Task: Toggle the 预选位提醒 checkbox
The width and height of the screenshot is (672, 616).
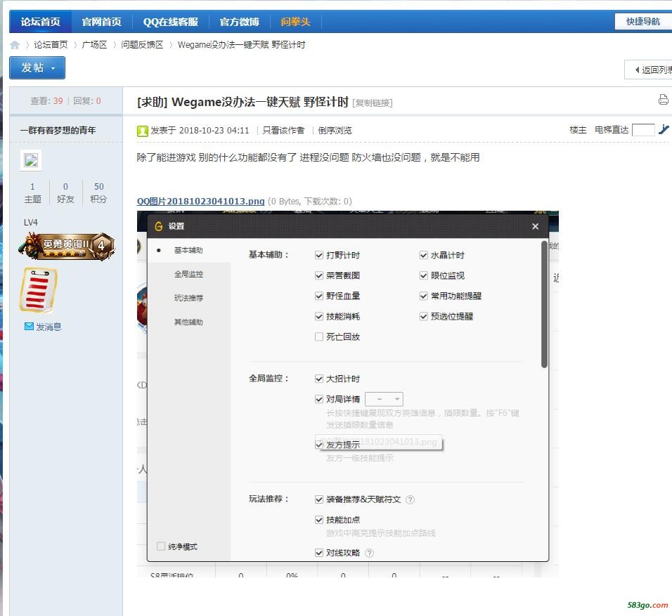Action: coord(423,317)
